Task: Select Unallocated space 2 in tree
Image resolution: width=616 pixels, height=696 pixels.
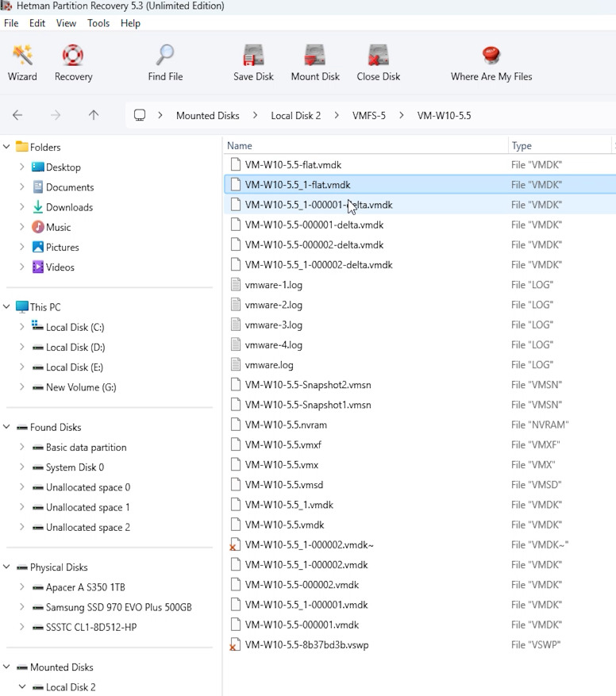Action: [88, 527]
